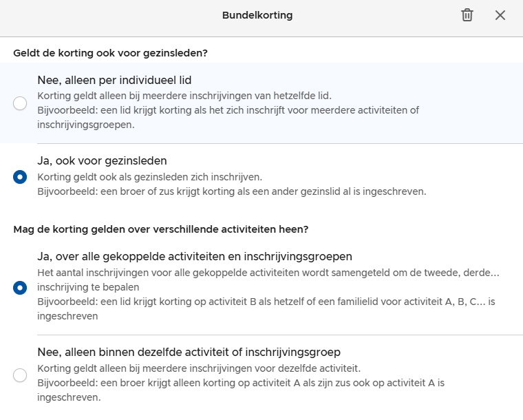
Task: Click the description 'Korting geldt alleen bij meerdere inschrijvingen van hetzelfde lid'
Action: [x=189, y=96]
